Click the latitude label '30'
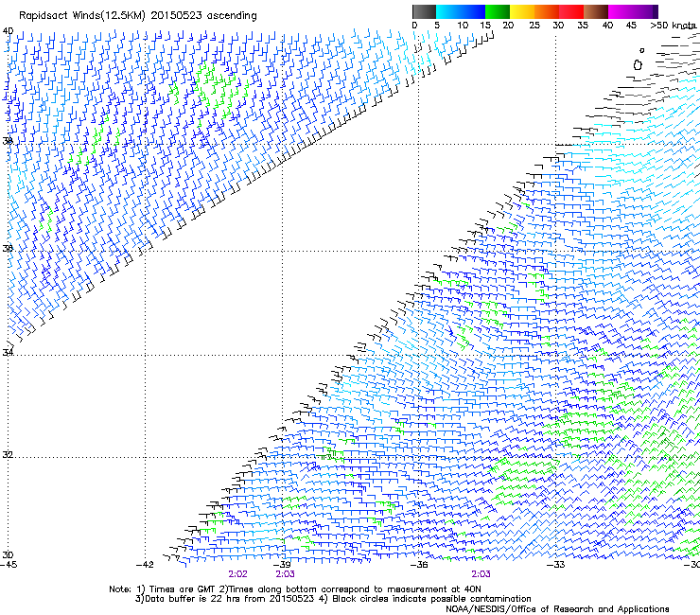This screenshot has height=615, width=700. 8,554
